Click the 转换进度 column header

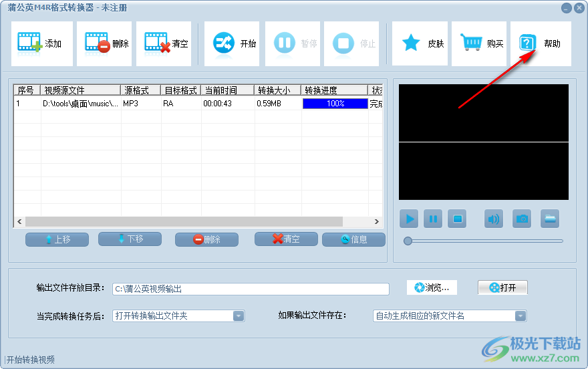pyautogui.click(x=335, y=90)
